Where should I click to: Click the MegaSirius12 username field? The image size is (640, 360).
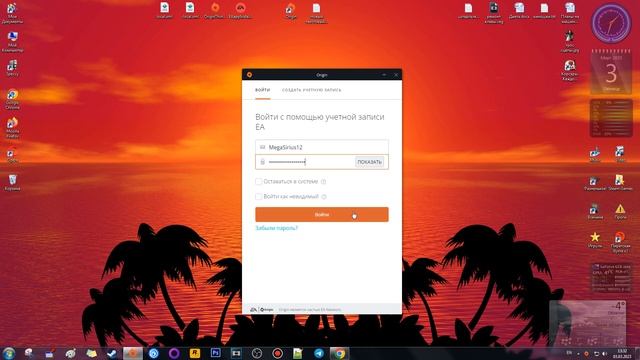322,147
